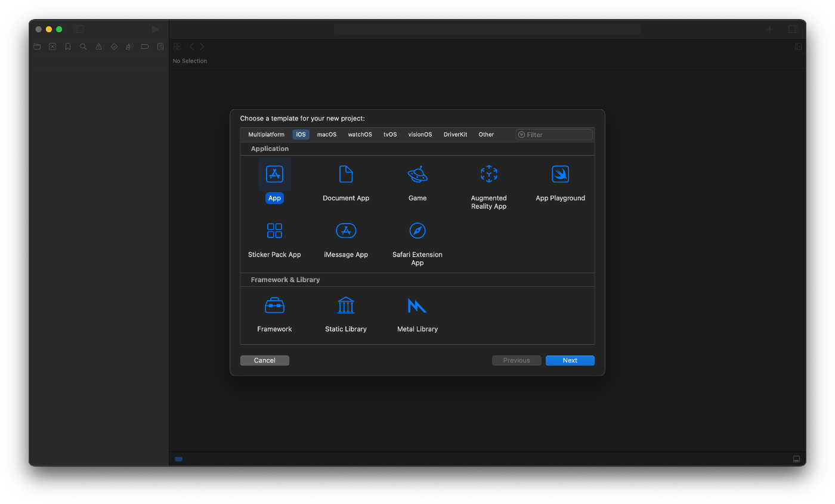Click the "Safari Extension App" label

[x=417, y=259]
